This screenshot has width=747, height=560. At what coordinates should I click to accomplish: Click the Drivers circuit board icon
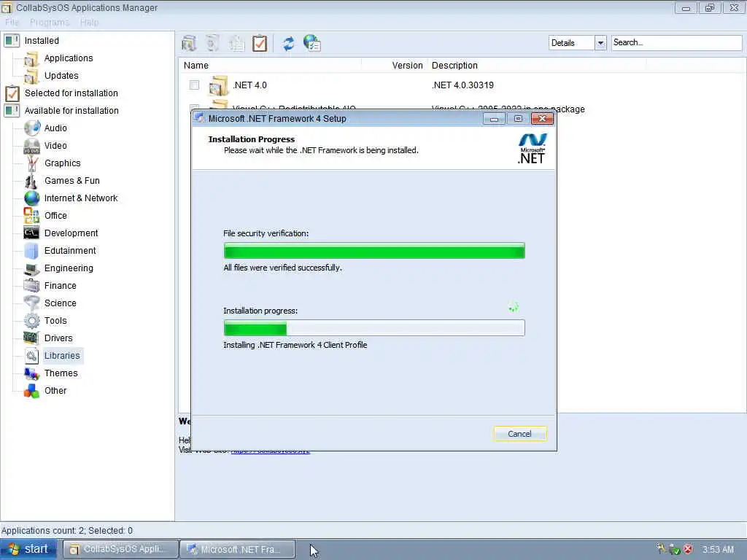pyautogui.click(x=31, y=338)
